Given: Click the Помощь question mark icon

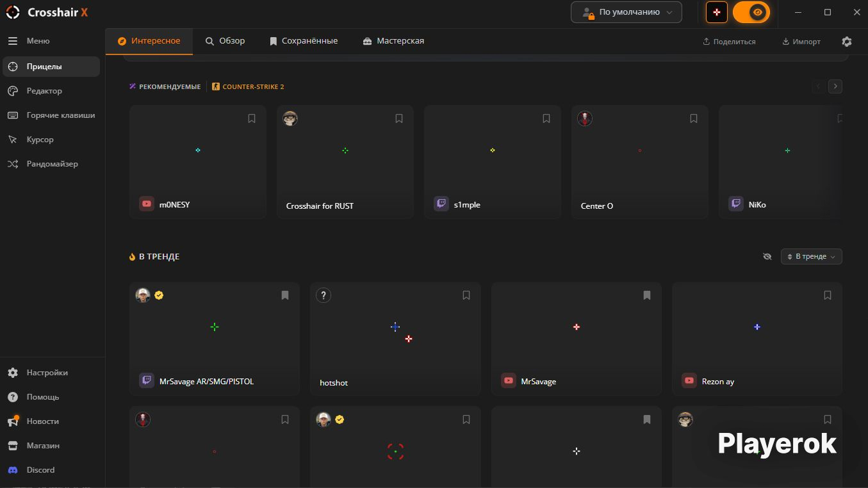Looking at the screenshot, I should tap(13, 397).
